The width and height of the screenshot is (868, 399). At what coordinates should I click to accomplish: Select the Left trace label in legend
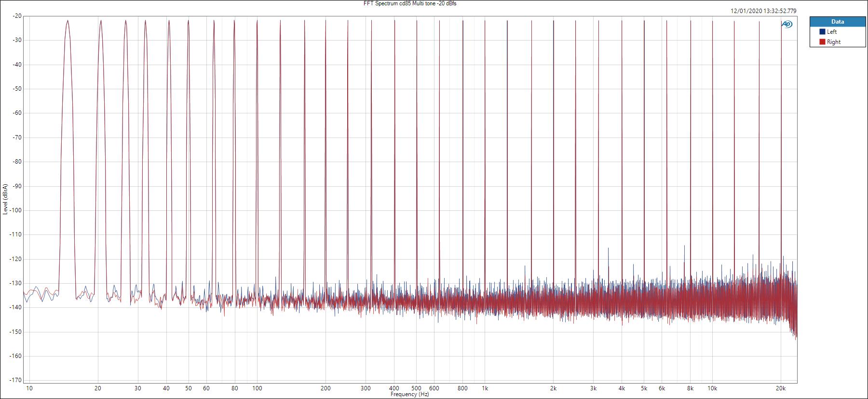(x=832, y=32)
